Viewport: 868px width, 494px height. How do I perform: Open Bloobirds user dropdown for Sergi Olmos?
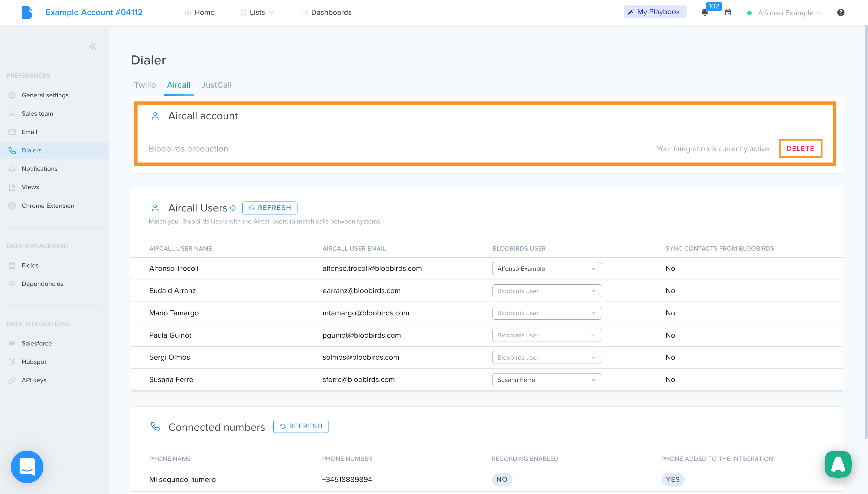[546, 357]
